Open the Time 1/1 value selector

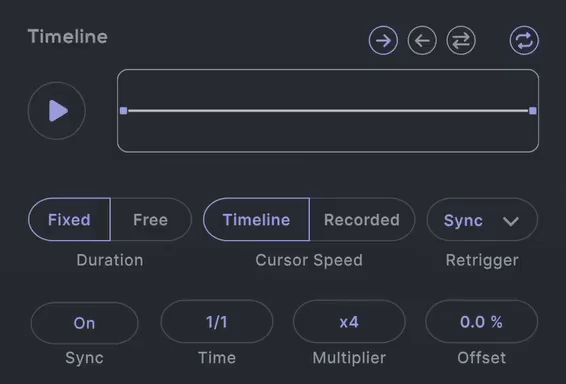pyautogui.click(x=217, y=322)
